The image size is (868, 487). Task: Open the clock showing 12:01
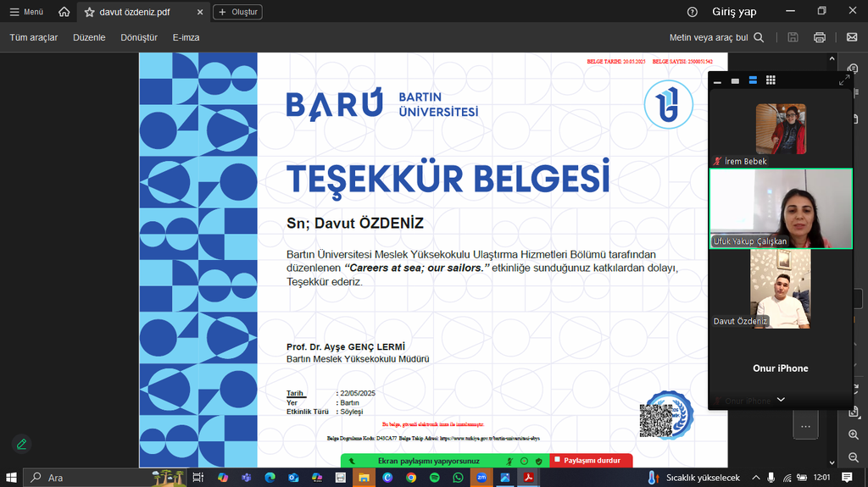pyautogui.click(x=822, y=477)
